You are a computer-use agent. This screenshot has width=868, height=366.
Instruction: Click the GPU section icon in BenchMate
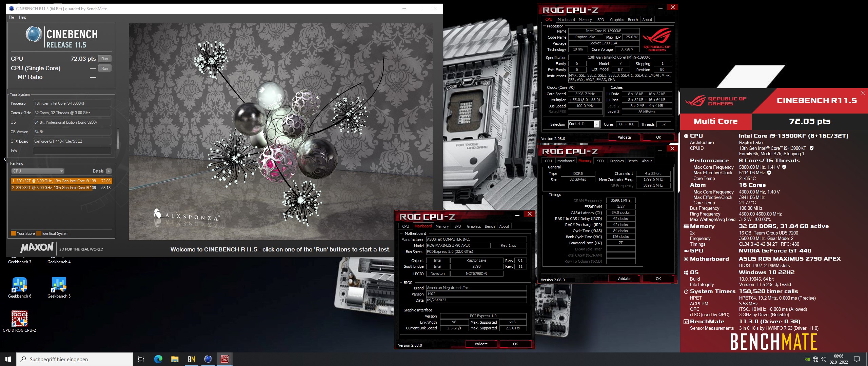tap(686, 251)
